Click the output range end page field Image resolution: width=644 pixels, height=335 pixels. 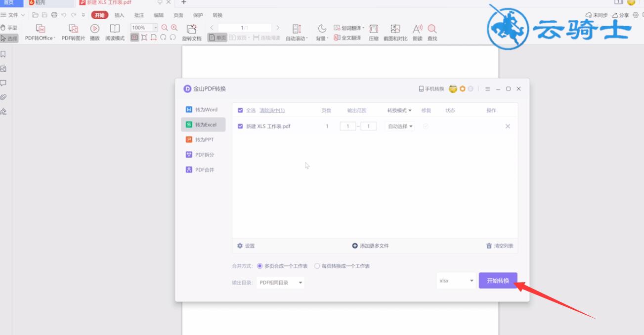(369, 126)
